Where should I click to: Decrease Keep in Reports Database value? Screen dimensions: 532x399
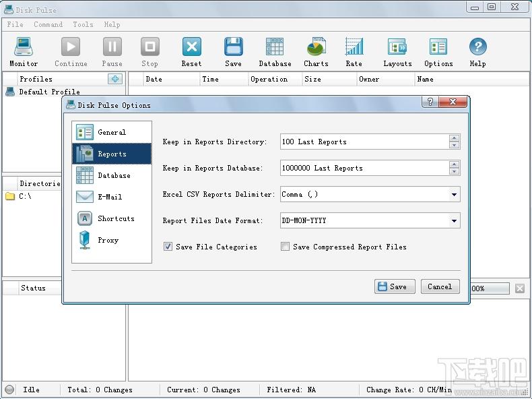[454, 171]
